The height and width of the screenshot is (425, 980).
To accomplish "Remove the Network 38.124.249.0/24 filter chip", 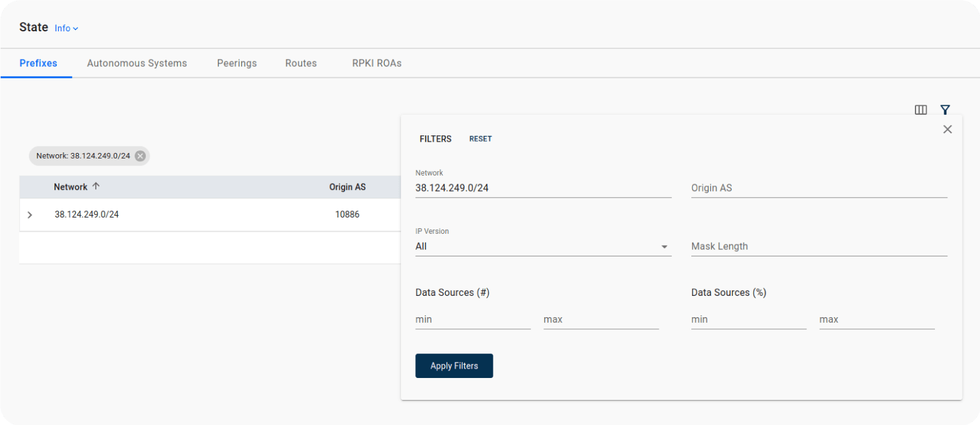I will pyautogui.click(x=140, y=156).
